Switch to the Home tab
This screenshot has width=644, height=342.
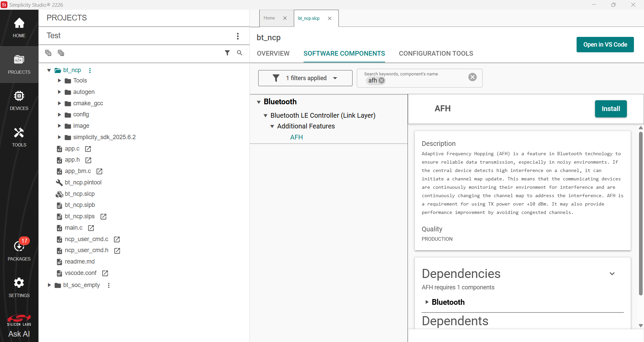[x=269, y=18]
